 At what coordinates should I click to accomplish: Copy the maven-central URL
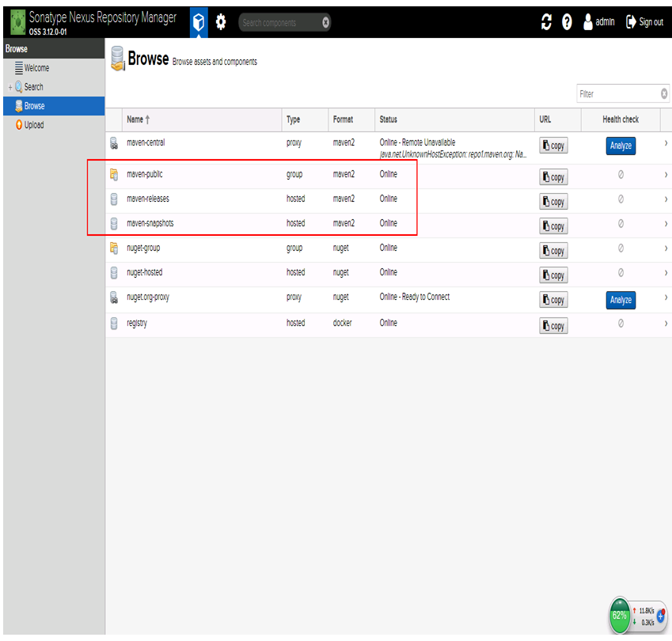click(553, 146)
